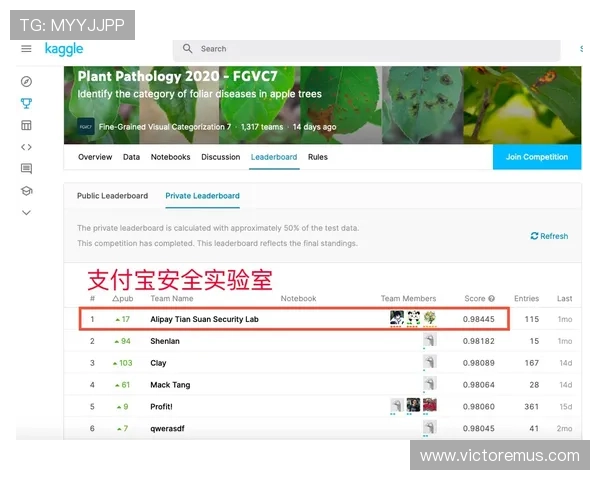Open the trophy Competitions sidebar icon

(x=26, y=103)
